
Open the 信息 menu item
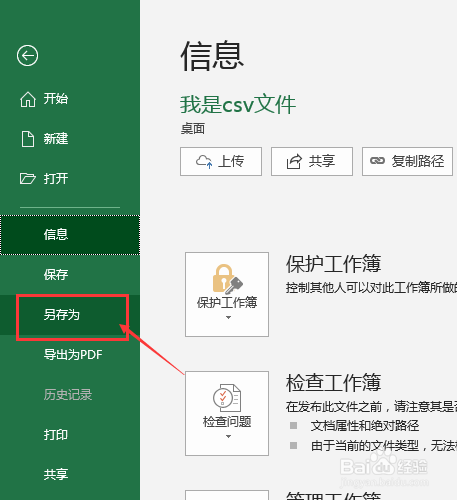click(x=70, y=235)
